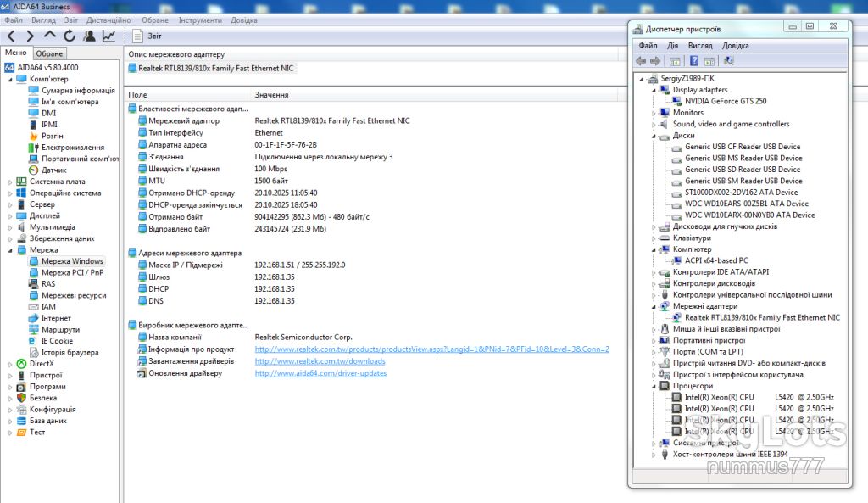The image size is (868, 503).
Task: Select Мережа PCI / PnP item
Action: click(x=73, y=272)
